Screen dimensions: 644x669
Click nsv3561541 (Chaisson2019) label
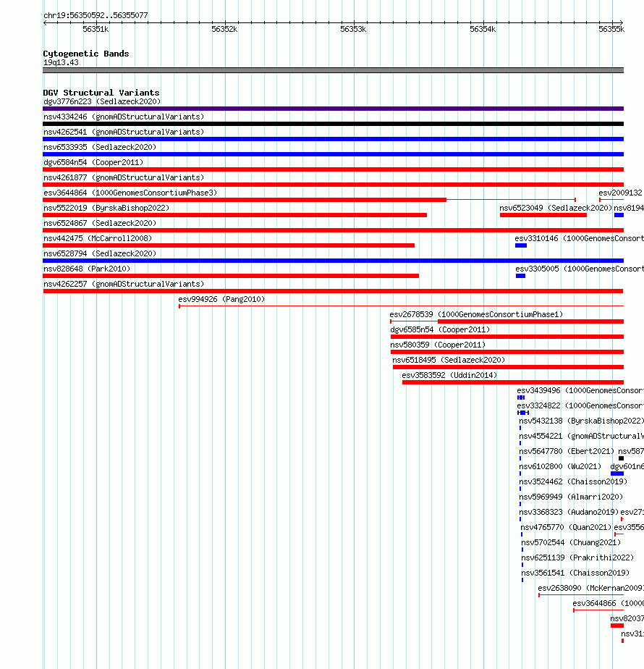[x=575, y=573]
